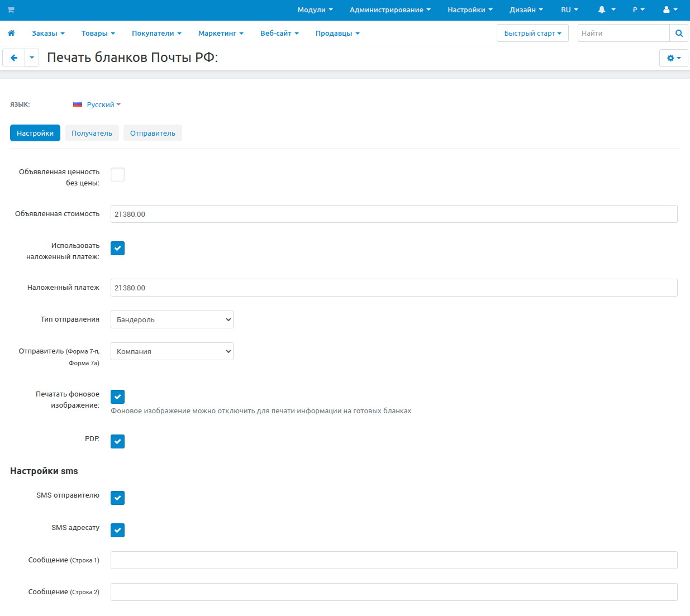Open the sender Компания dropdown
The image size is (690, 616).
pyautogui.click(x=172, y=351)
